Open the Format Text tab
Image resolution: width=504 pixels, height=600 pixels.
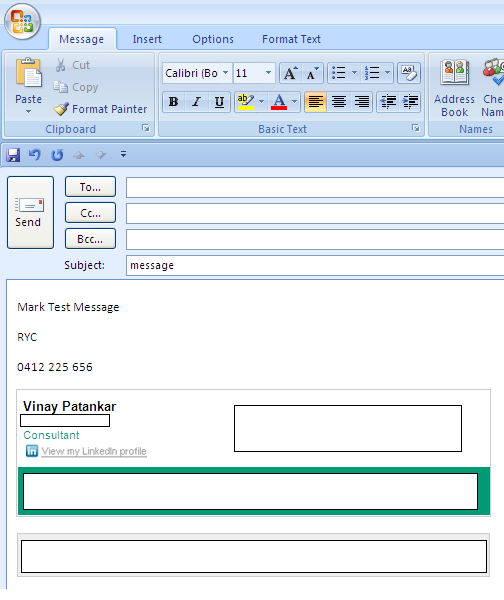pyautogui.click(x=291, y=39)
